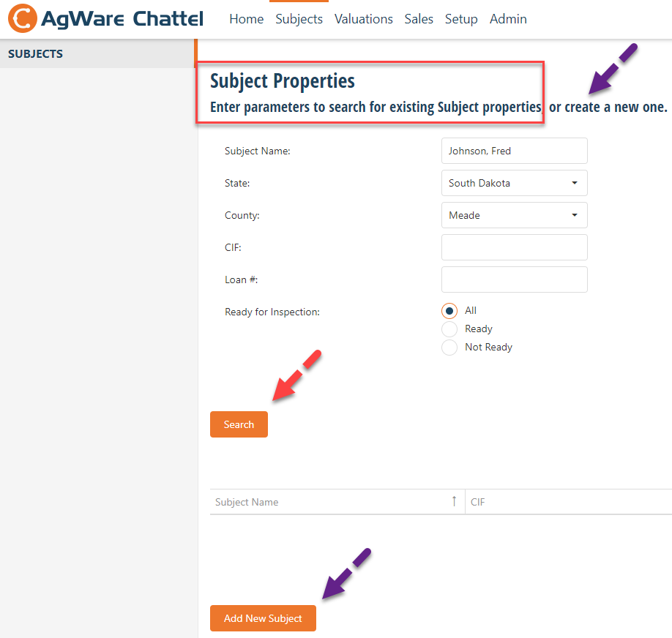
Task: Select the All radio button
Action: tap(449, 311)
